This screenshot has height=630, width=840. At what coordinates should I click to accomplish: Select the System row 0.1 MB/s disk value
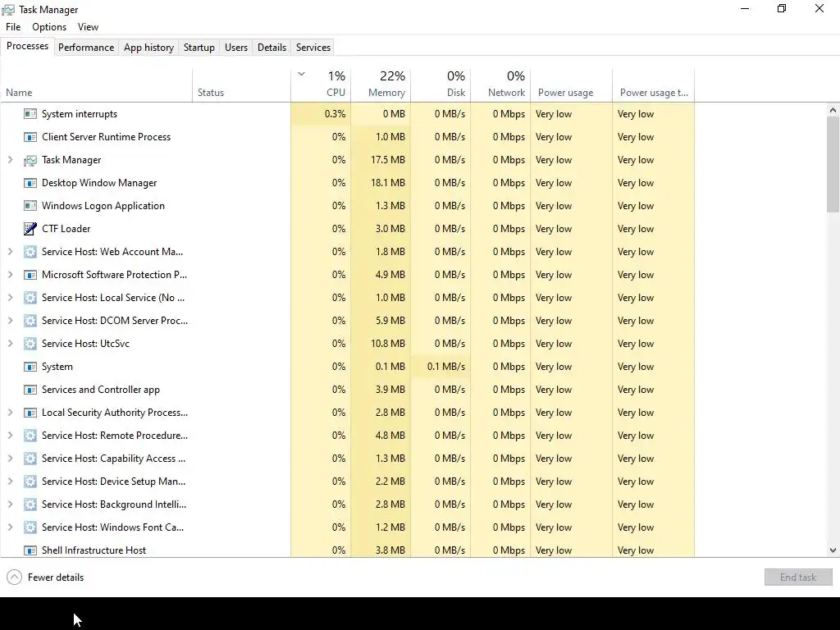click(x=441, y=367)
